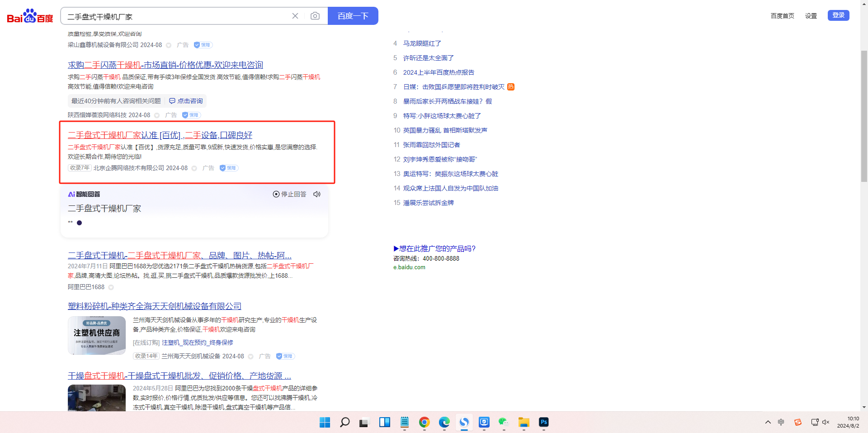Toggle the Chinese input method indicator
This screenshot has width=868, height=433.
click(781, 422)
